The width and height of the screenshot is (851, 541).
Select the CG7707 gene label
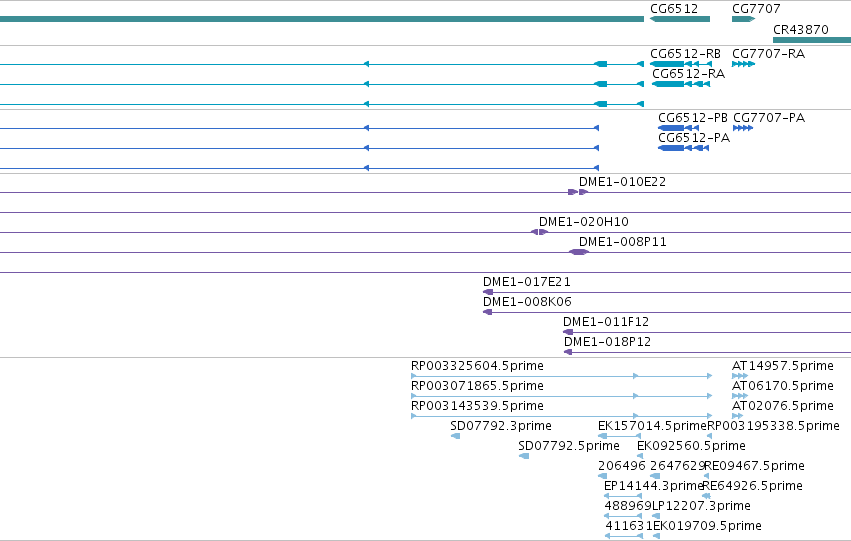756,9
